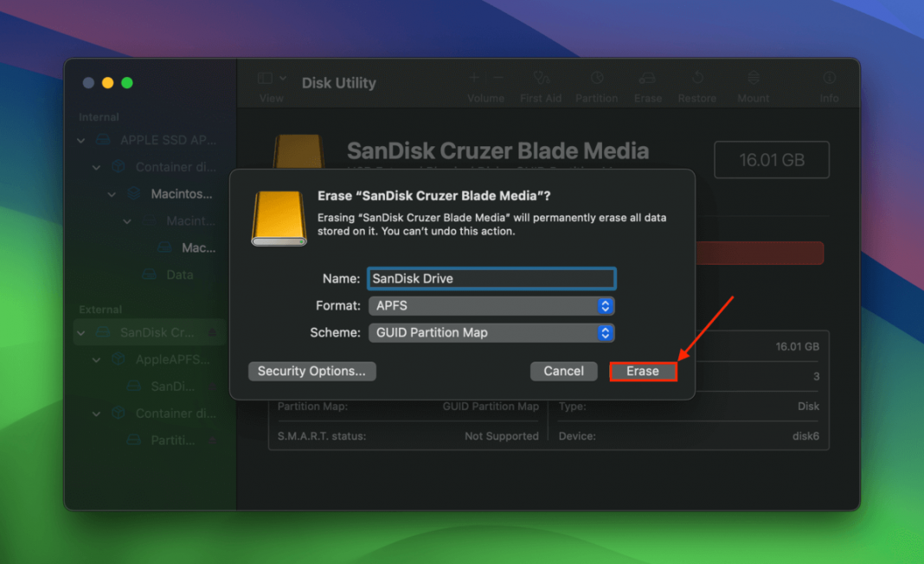Open Security Options
The image size is (924, 564).
click(311, 371)
